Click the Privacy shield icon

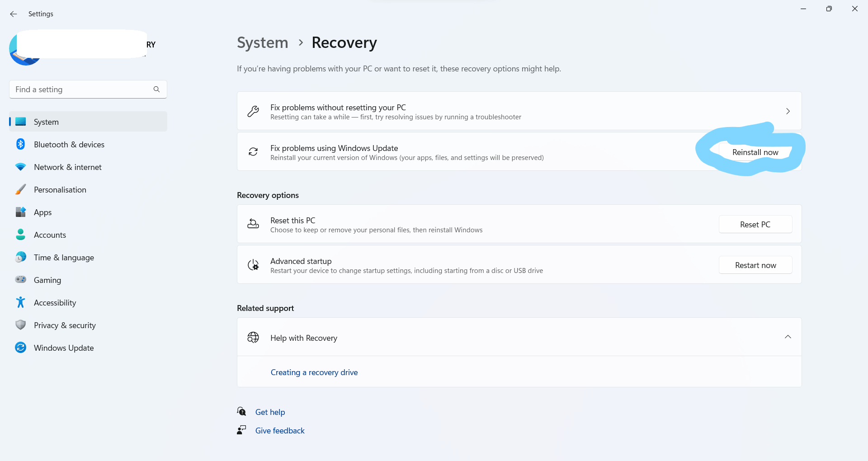[x=21, y=325]
